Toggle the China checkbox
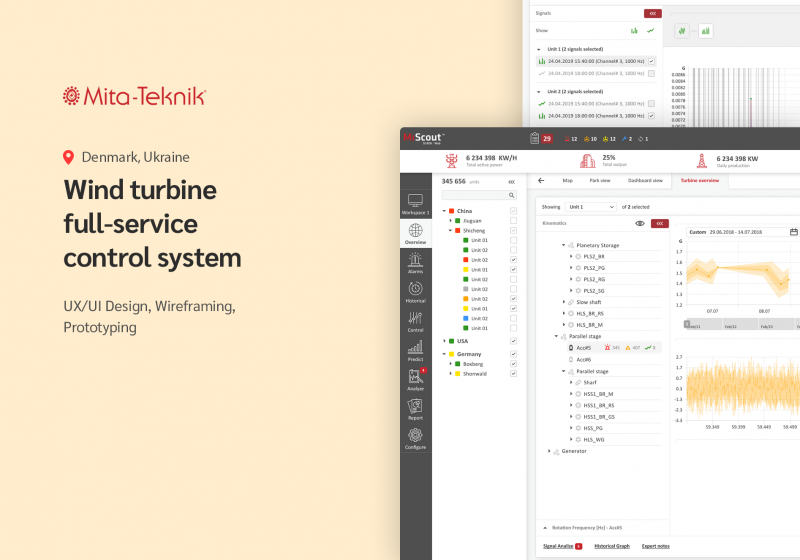The width and height of the screenshot is (800, 560). click(x=513, y=211)
